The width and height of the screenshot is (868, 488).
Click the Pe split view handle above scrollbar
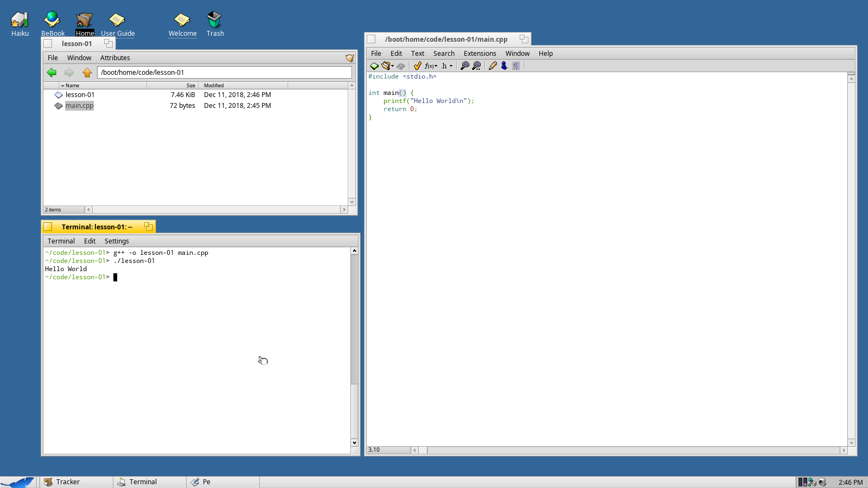851,74
